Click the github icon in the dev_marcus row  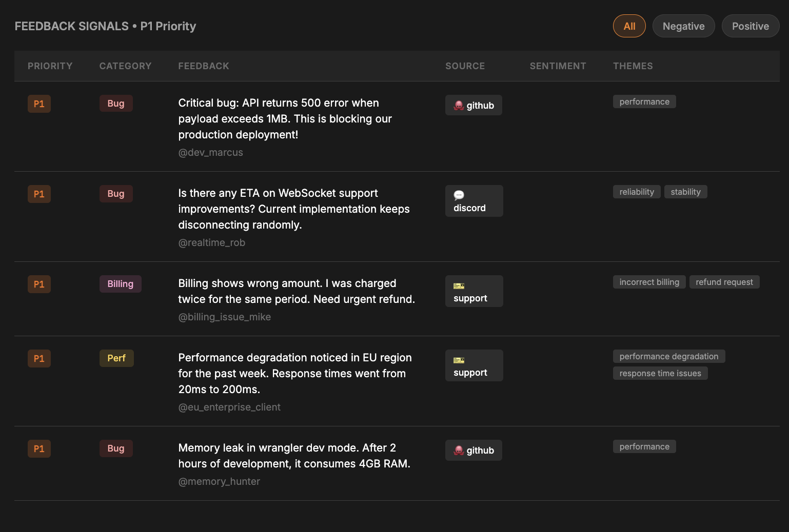click(459, 106)
